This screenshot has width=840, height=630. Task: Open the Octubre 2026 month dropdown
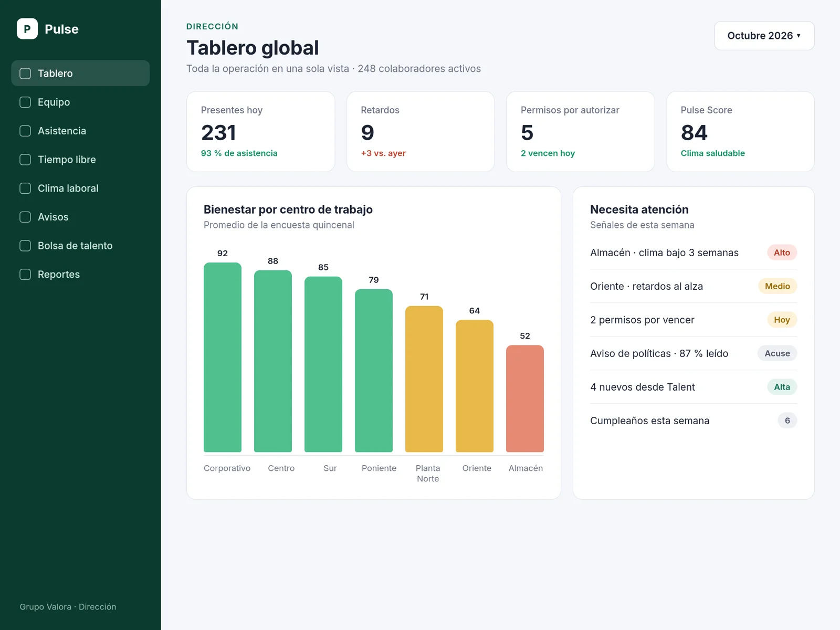point(764,36)
